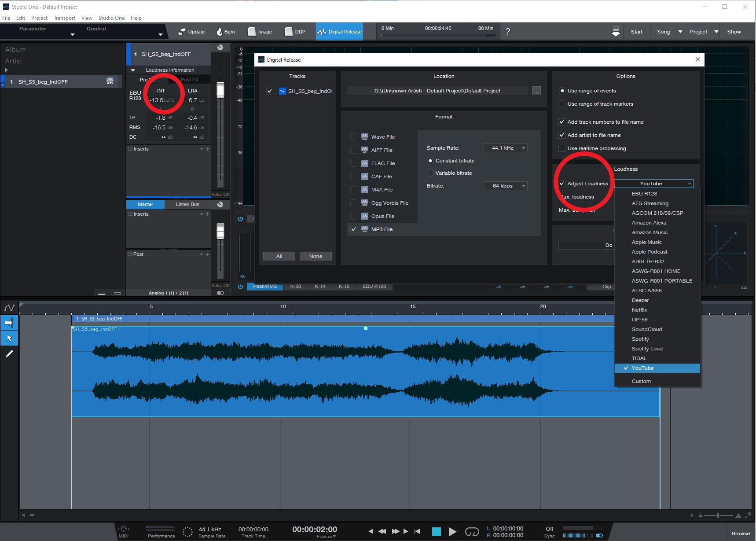Open the Project button dropdown arrow
Viewport: 756px width, 541px height.
click(x=716, y=32)
